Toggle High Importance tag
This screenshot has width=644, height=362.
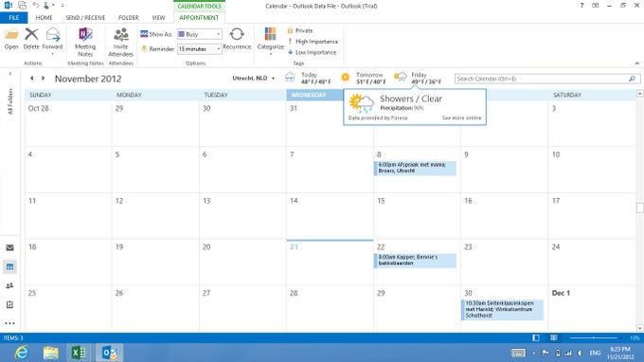(313, 42)
